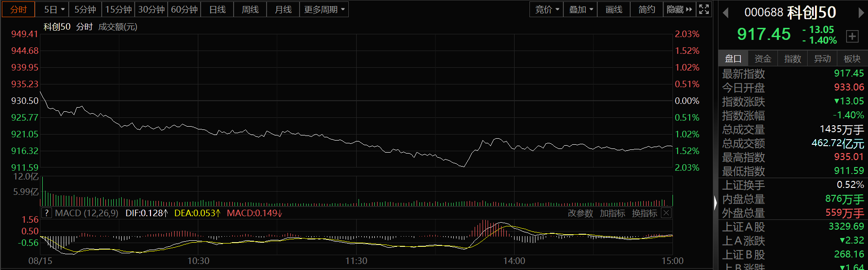
Task: Switch to the 60分钟 period tab
Action: coord(184,9)
